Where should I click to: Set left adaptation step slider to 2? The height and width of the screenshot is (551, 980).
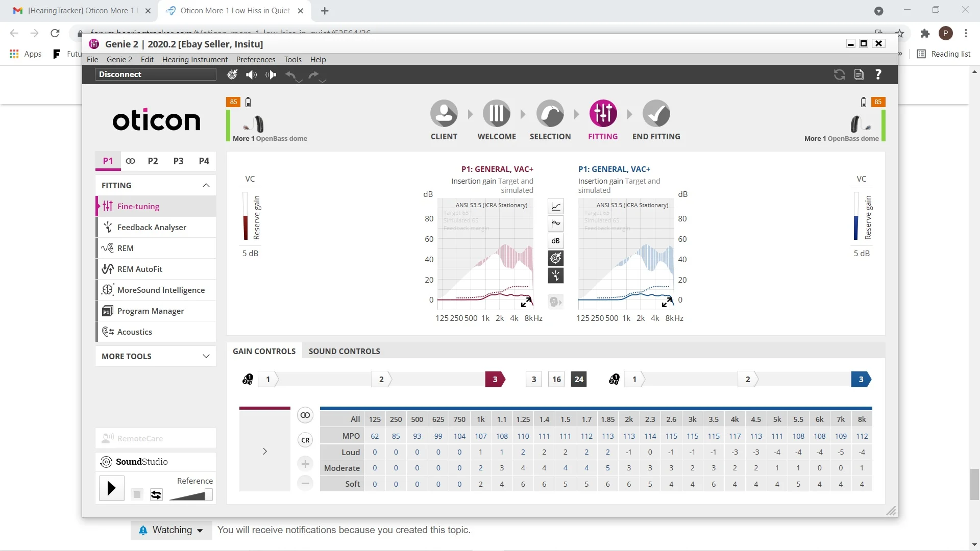(382, 380)
